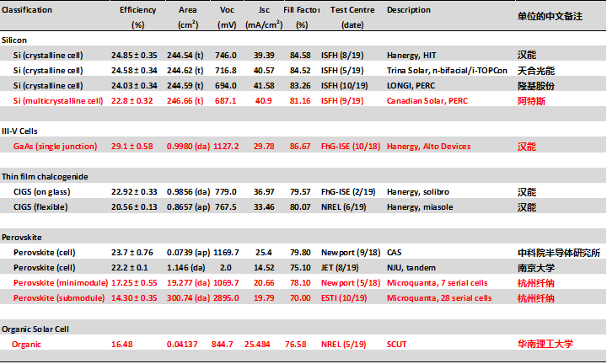This screenshot has height=364, width=607.
Task: Click efficiency 29.1 ± 0.58
Action: point(132,147)
